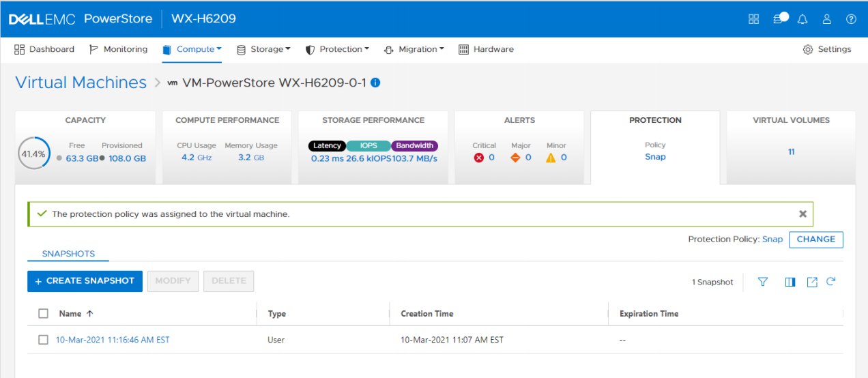This screenshot has height=378, width=868.
Task: Click the sort arrow beside Name column
Action: 89,314
